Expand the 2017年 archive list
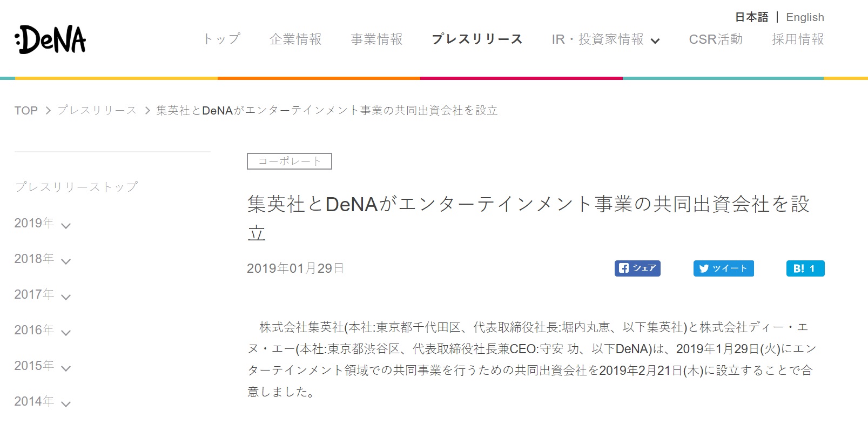 pos(43,295)
